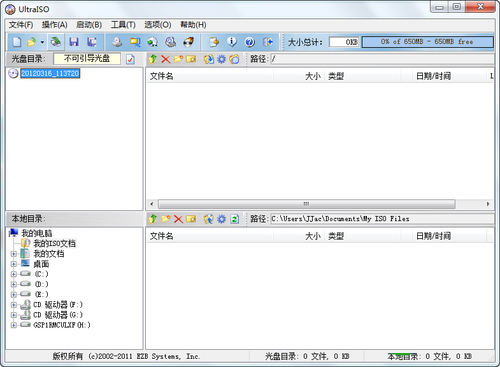Click the horizontal scrollbar in disc file list
This screenshot has width=500, height=367.
coord(320,204)
